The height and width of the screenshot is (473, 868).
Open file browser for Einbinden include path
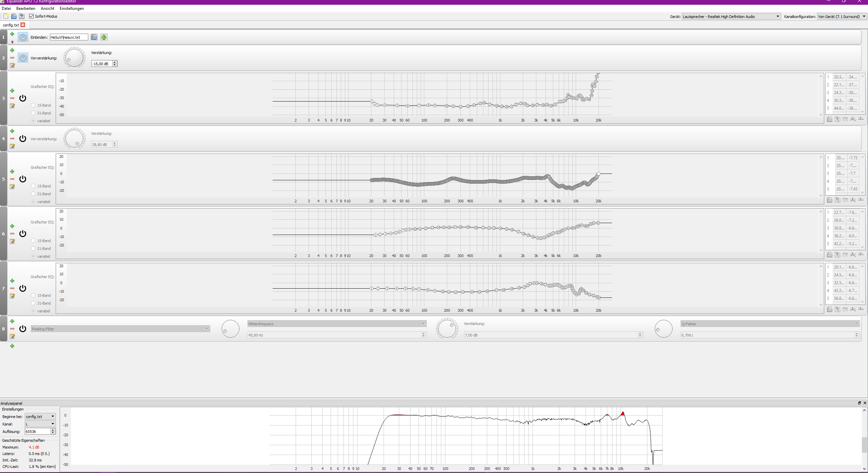tap(94, 37)
